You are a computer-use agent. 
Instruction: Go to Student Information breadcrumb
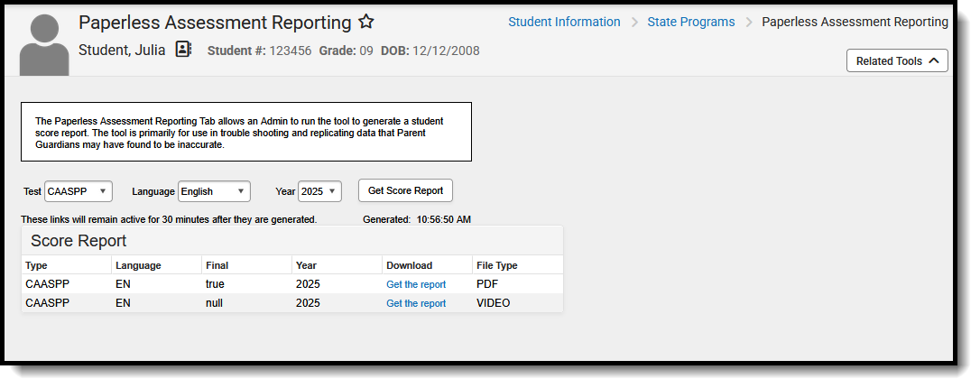(x=564, y=22)
